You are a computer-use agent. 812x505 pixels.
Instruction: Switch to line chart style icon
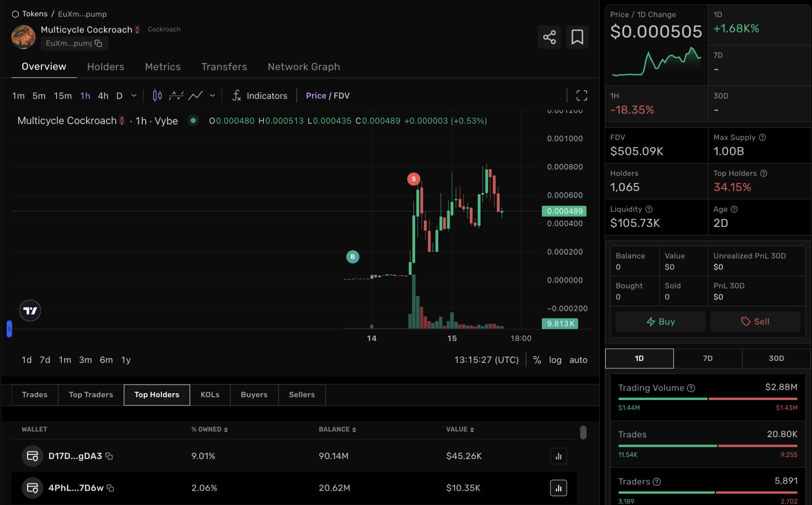coord(195,96)
